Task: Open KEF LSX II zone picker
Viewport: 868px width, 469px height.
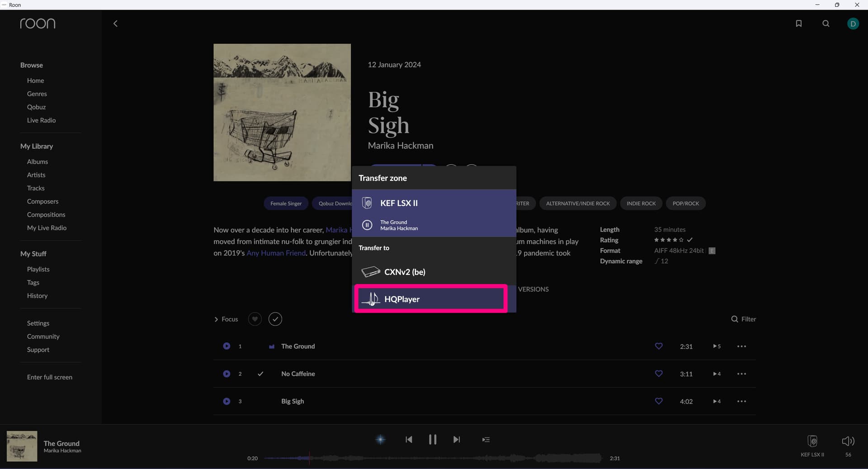Action: [812, 446]
